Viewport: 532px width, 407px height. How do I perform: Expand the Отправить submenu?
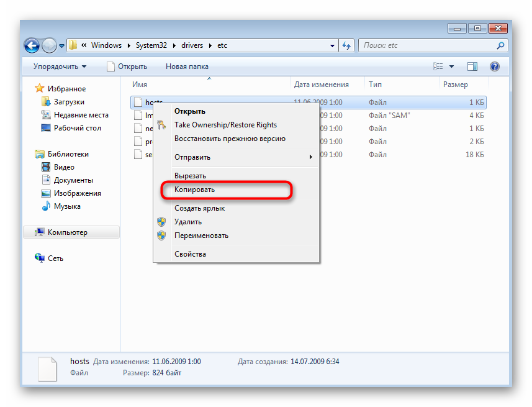(x=242, y=157)
